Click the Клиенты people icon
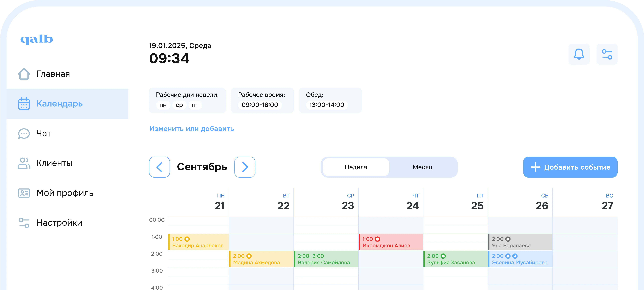This screenshot has height=290, width=644. point(24,163)
